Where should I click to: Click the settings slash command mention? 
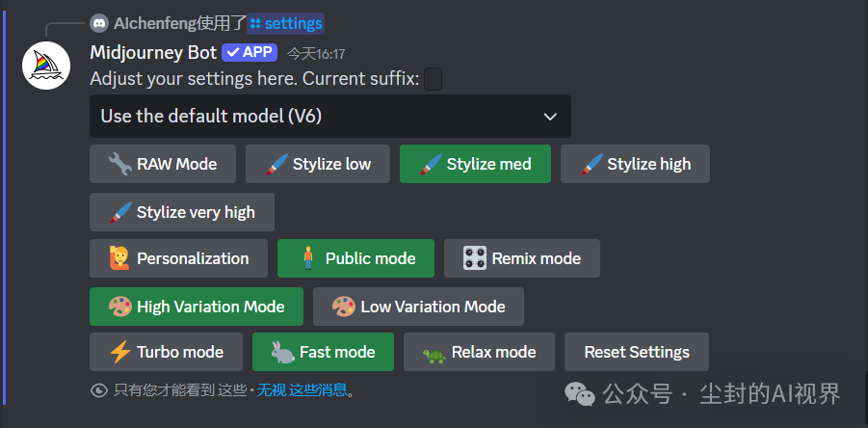coord(286,23)
